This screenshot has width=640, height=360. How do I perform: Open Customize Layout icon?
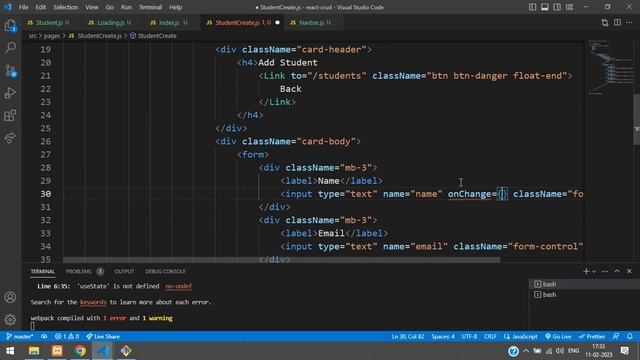click(x=569, y=7)
